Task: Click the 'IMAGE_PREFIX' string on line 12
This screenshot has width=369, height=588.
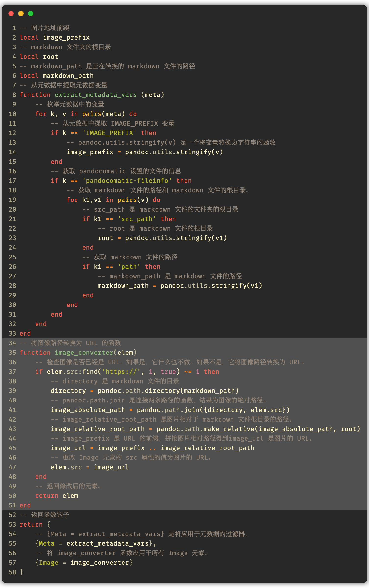Action: (x=110, y=133)
